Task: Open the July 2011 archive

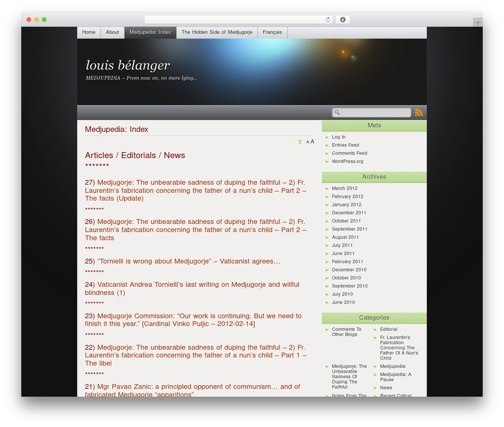Action: coord(342,245)
